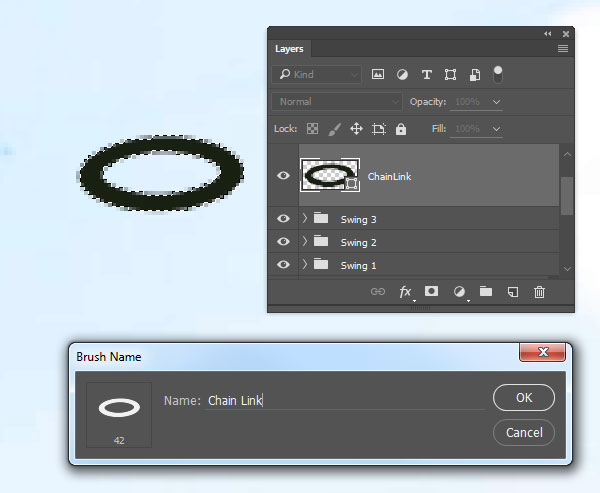Click the Opacity 100% value field
The width and height of the screenshot is (600, 493).
pyautogui.click(x=469, y=102)
